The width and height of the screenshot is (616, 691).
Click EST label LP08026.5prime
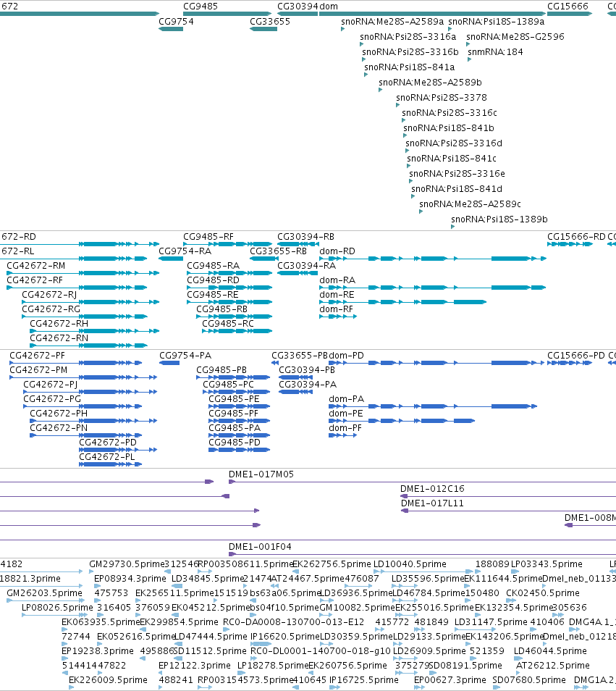click(x=57, y=608)
